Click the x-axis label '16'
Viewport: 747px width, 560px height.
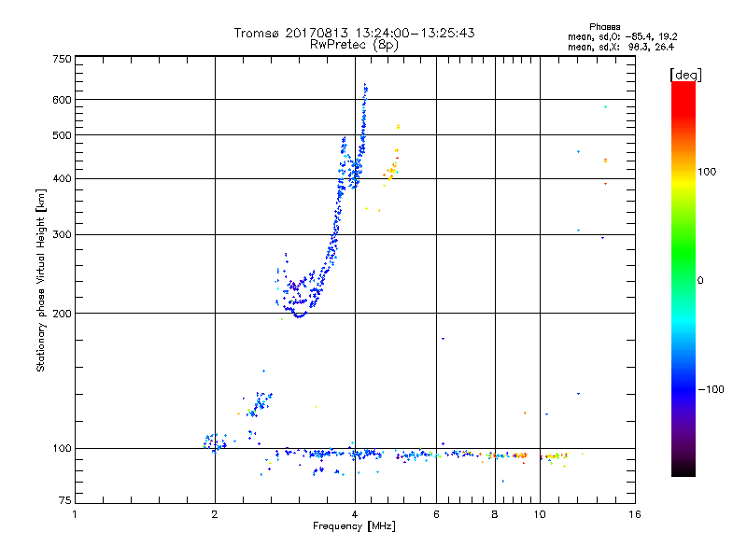tap(635, 514)
